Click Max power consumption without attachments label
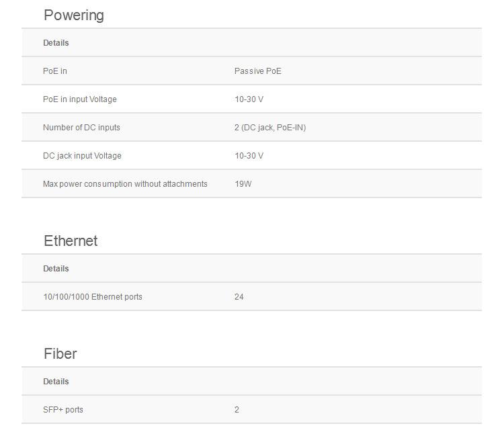 125,184
